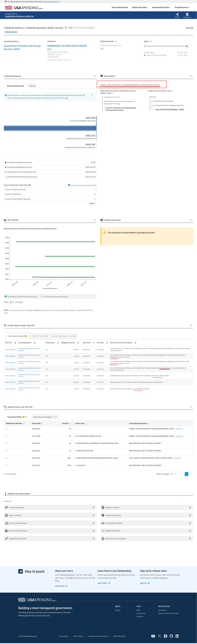
Task: Open Search Award Data menu item
Action: pyautogui.click(x=120, y=8)
